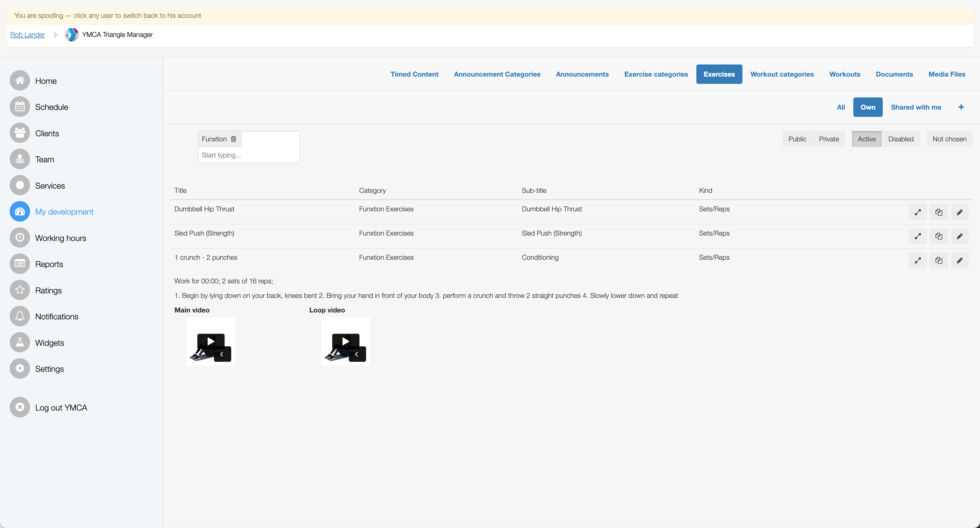Click the Sled Push (Strength) title cell
The width and height of the screenshot is (980, 528).
pos(204,233)
